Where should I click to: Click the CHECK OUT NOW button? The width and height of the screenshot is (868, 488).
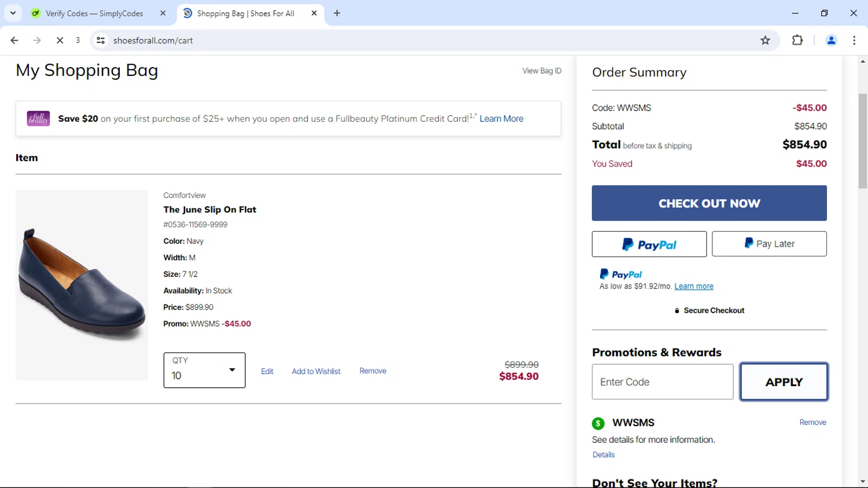coord(709,203)
